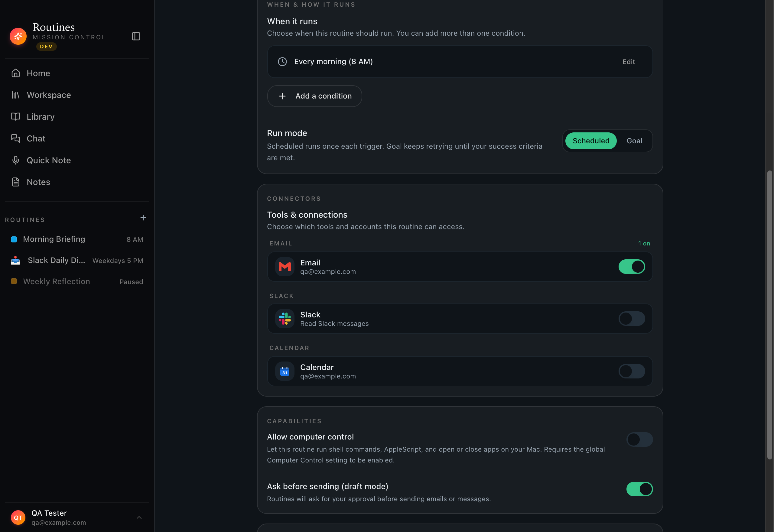Click the '8 AM' label beside Morning Briefing

[135, 239]
